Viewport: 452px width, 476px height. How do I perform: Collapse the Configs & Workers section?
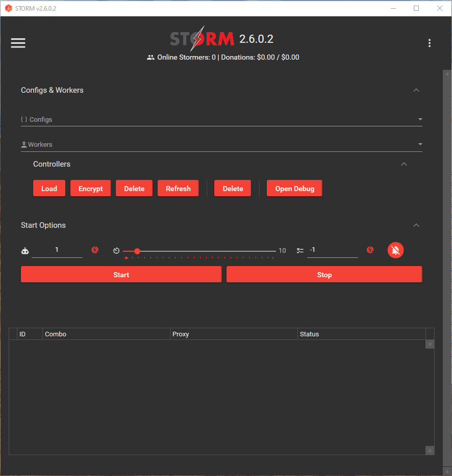[416, 90]
